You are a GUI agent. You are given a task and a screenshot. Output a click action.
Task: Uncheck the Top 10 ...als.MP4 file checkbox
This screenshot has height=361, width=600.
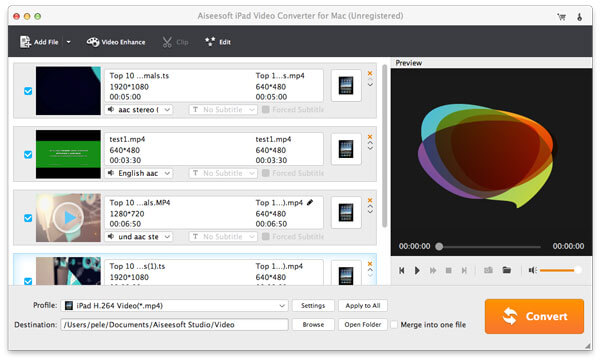pos(28,218)
